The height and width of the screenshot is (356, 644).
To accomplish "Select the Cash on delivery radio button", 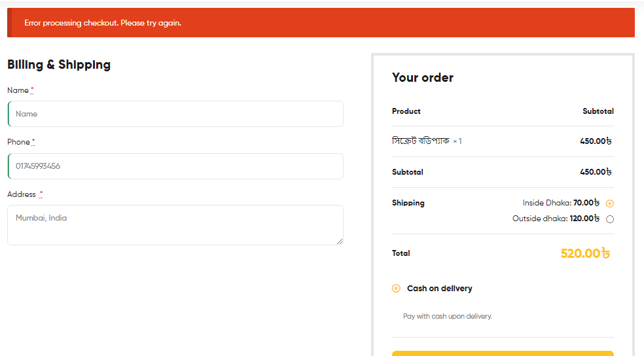I will 396,288.
